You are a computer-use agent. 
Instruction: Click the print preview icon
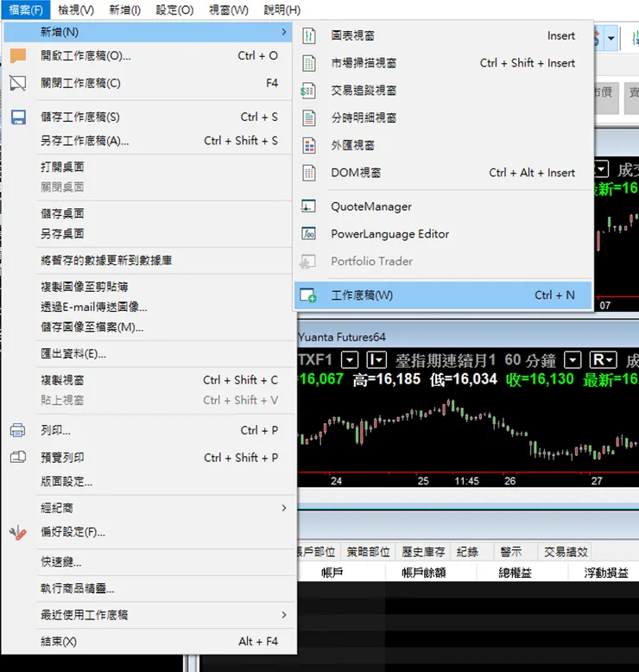[18, 457]
